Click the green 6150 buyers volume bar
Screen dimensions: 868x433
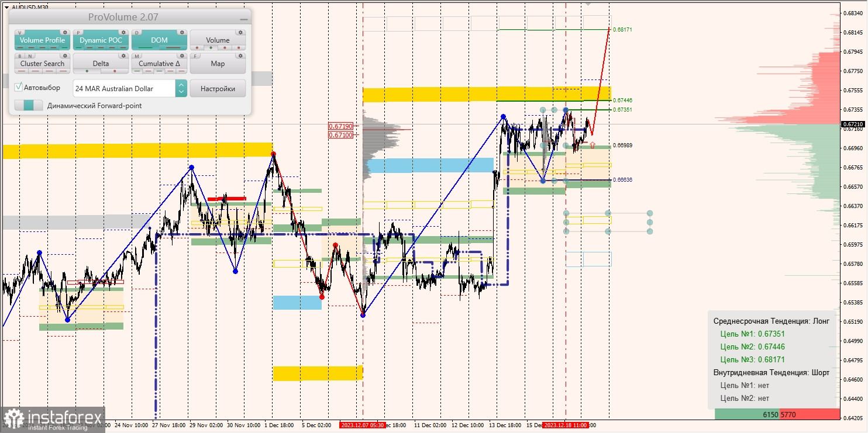747,414
